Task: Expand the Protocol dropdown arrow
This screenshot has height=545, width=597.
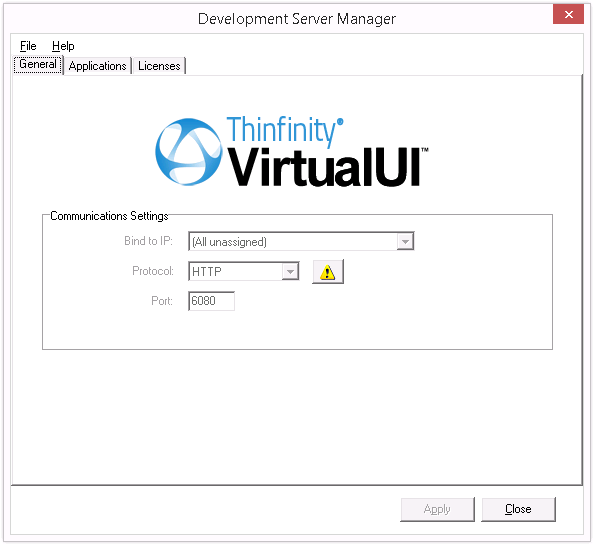Action: [x=290, y=272]
